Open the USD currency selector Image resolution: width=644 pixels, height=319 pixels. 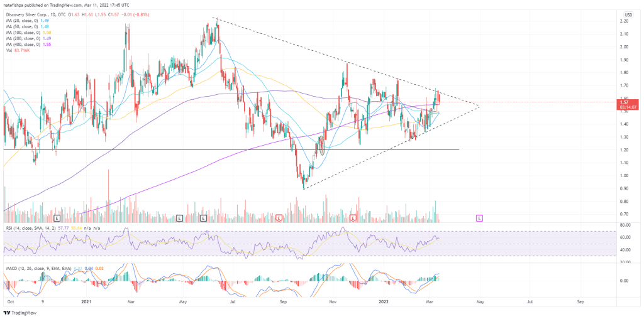(628, 14)
